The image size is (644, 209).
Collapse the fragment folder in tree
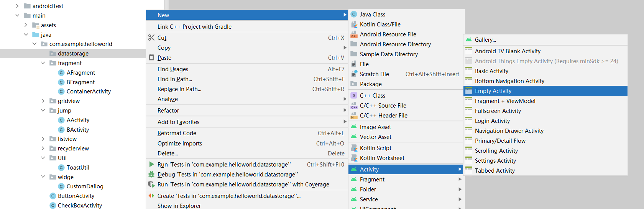point(43,63)
